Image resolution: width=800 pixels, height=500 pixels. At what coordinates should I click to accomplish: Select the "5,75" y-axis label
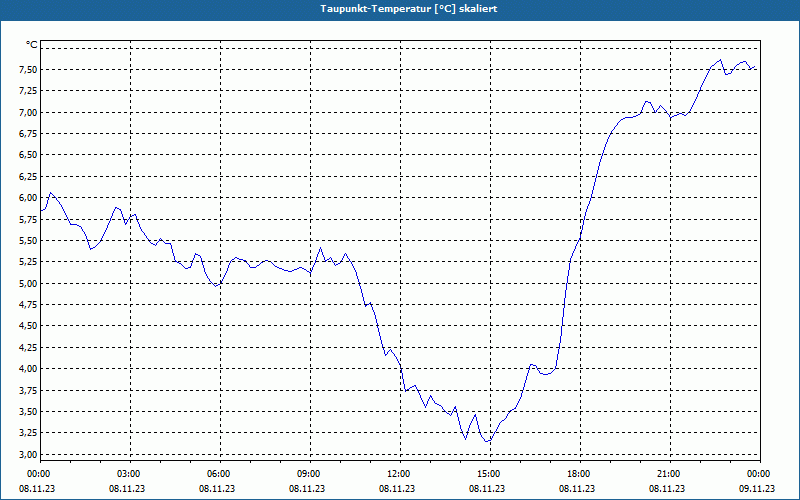28,219
